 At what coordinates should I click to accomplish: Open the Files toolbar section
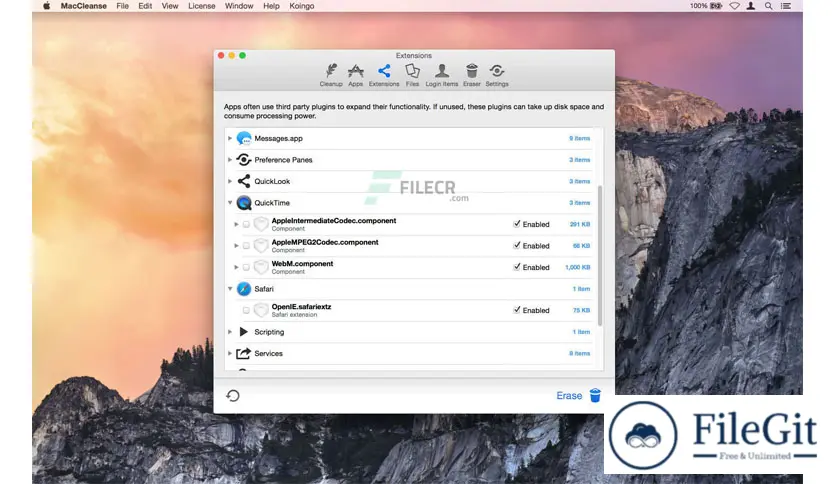coord(412,75)
